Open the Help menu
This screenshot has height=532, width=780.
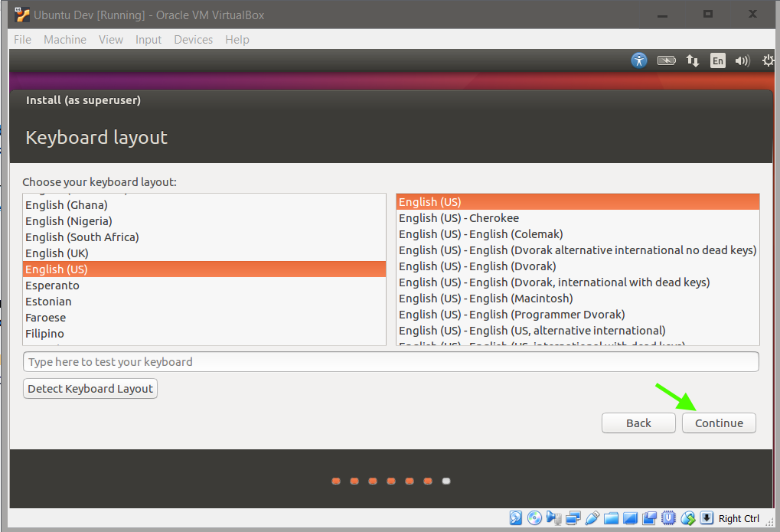point(237,39)
